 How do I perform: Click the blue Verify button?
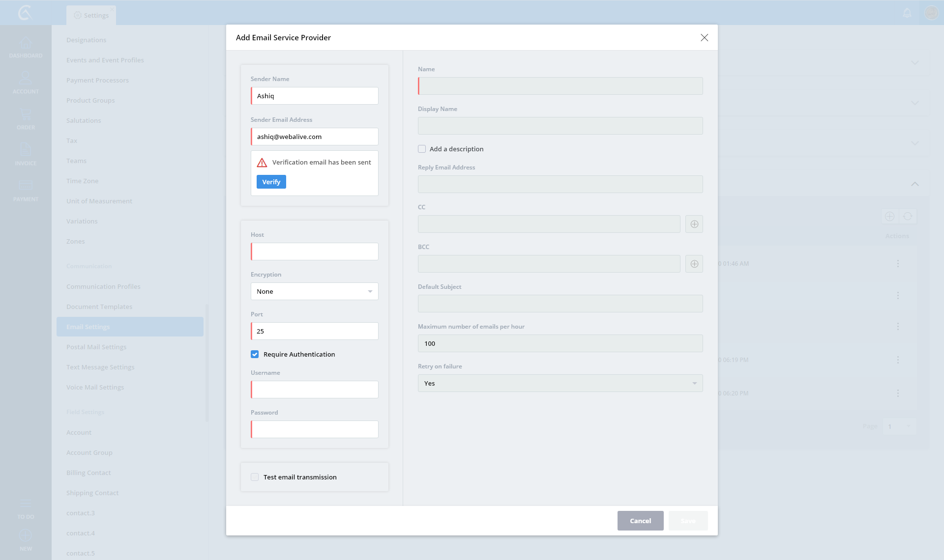tap(271, 182)
